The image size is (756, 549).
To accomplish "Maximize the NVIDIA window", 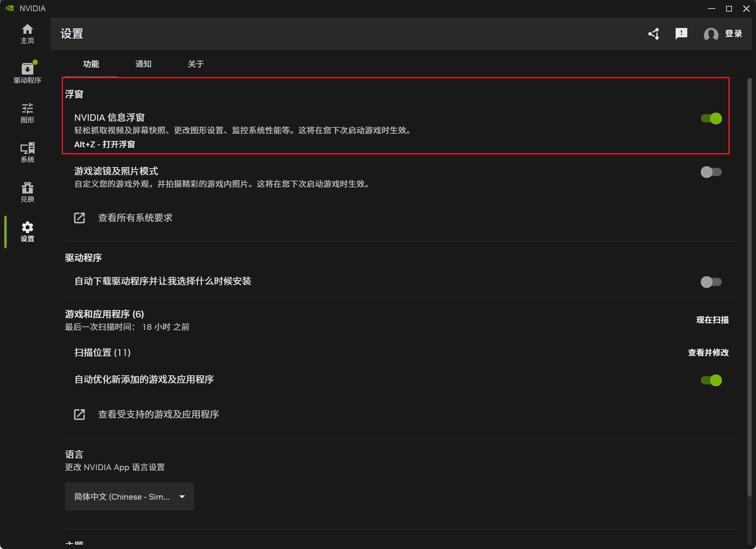I will click(729, 9).
